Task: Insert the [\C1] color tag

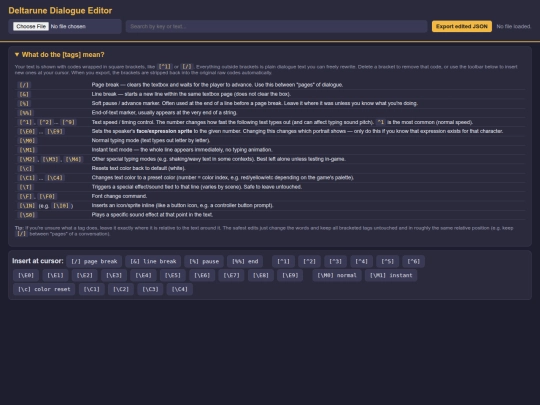Action: 92,289
